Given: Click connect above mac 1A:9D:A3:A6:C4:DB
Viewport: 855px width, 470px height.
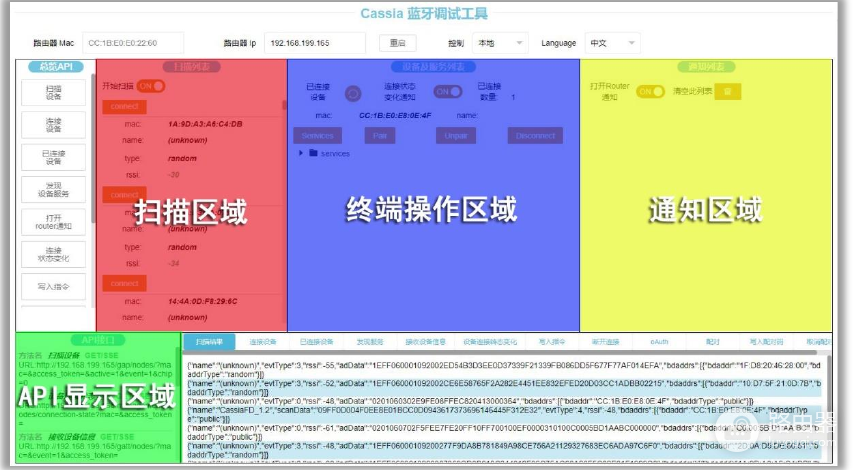Looking at the screenshot, I should (x=124, y=106).
